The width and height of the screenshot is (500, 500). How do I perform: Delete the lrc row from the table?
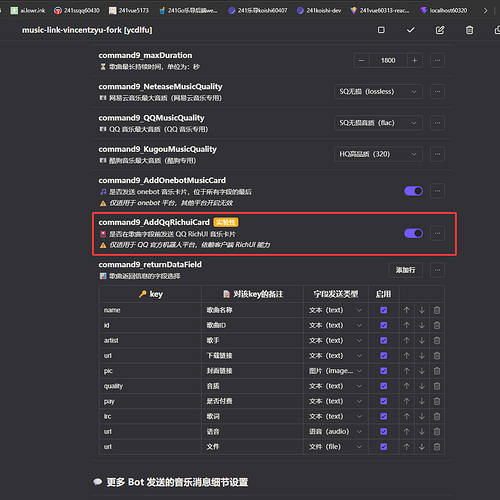[x=437, y=416]
